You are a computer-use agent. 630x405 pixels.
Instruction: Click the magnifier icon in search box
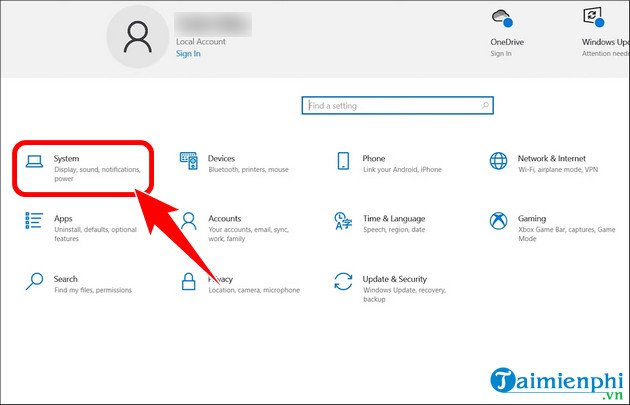click(x=485, y=105)
